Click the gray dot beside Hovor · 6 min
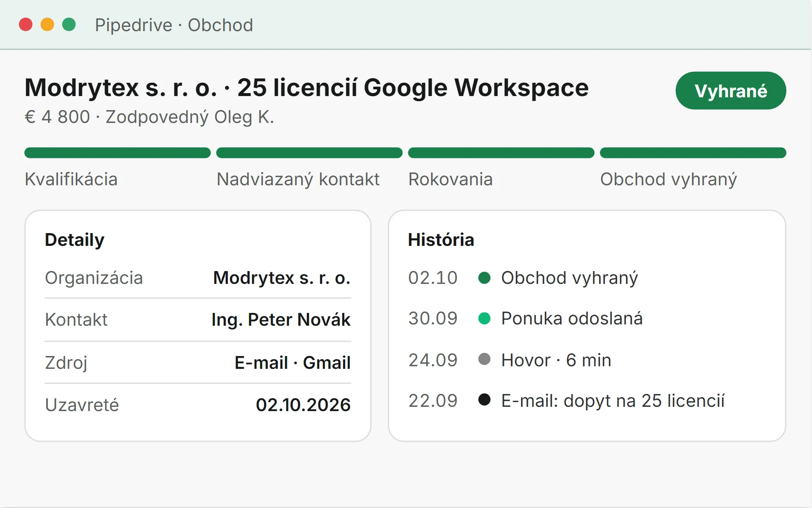812x508 pixels. click(484, 359)
